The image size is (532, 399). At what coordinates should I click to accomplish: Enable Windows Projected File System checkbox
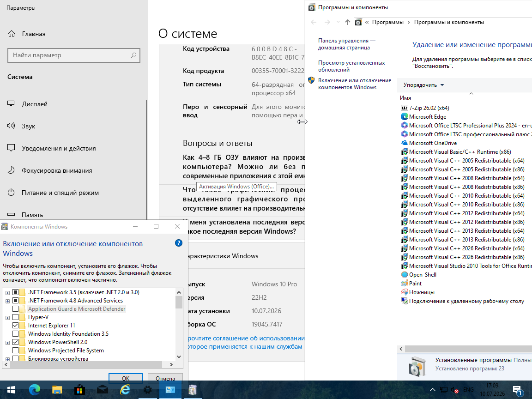[x=15, y=350]
